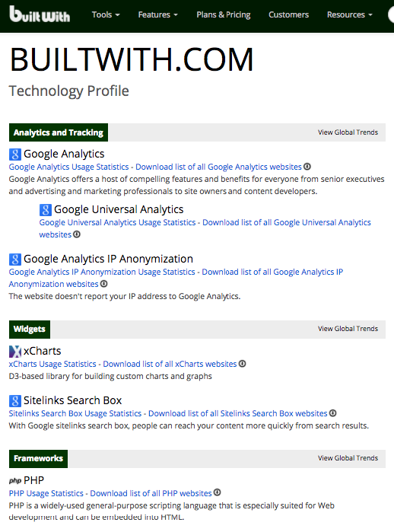Click download icon after Google Analytics websites link
394x532 pixels.
coord(307,167)
